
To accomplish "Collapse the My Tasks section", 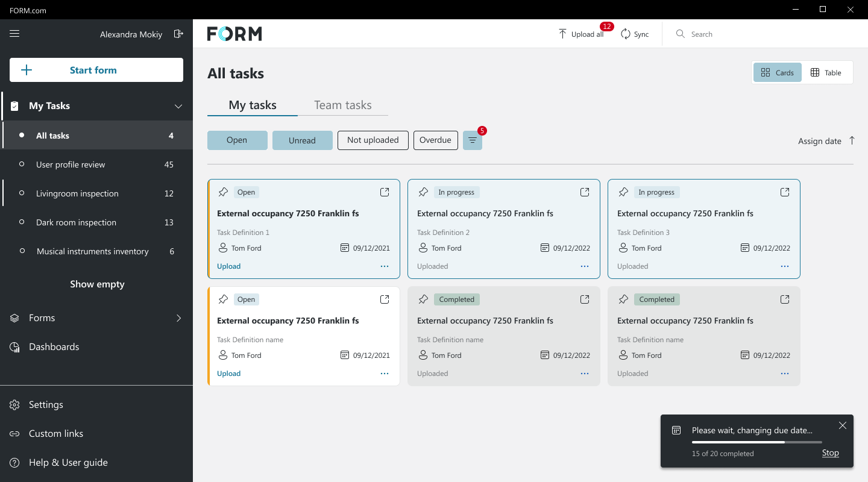I will click(178, 106).
